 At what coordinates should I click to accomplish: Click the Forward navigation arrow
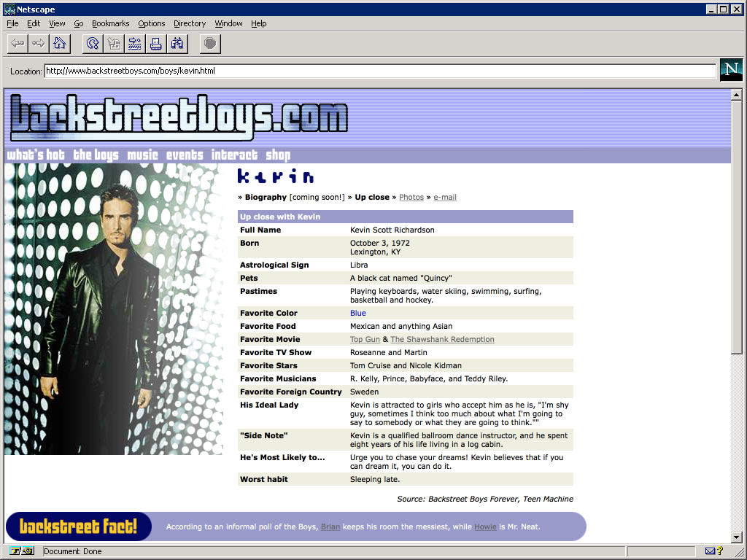(37, 43)
